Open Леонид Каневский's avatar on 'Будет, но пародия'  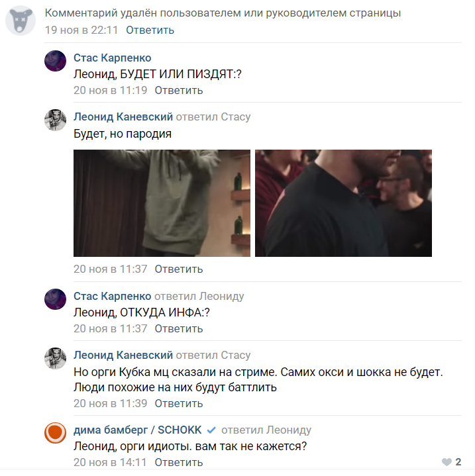coord(55,120)
